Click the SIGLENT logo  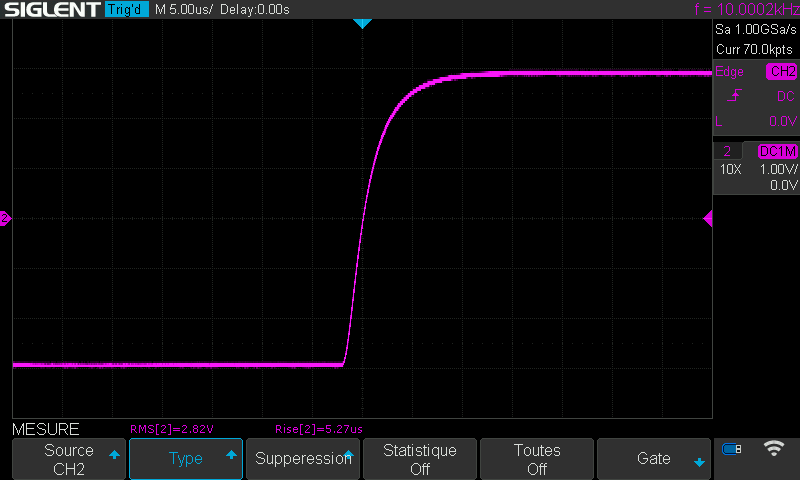52,9
